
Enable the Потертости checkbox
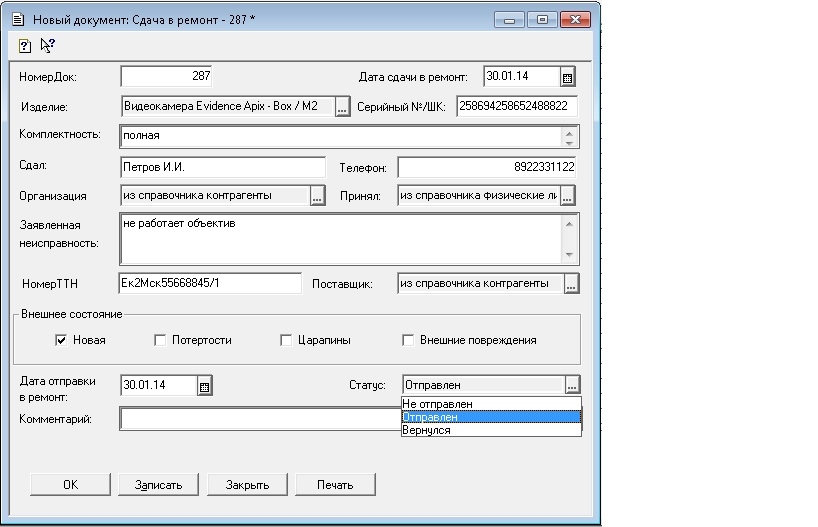click(160, 340)
